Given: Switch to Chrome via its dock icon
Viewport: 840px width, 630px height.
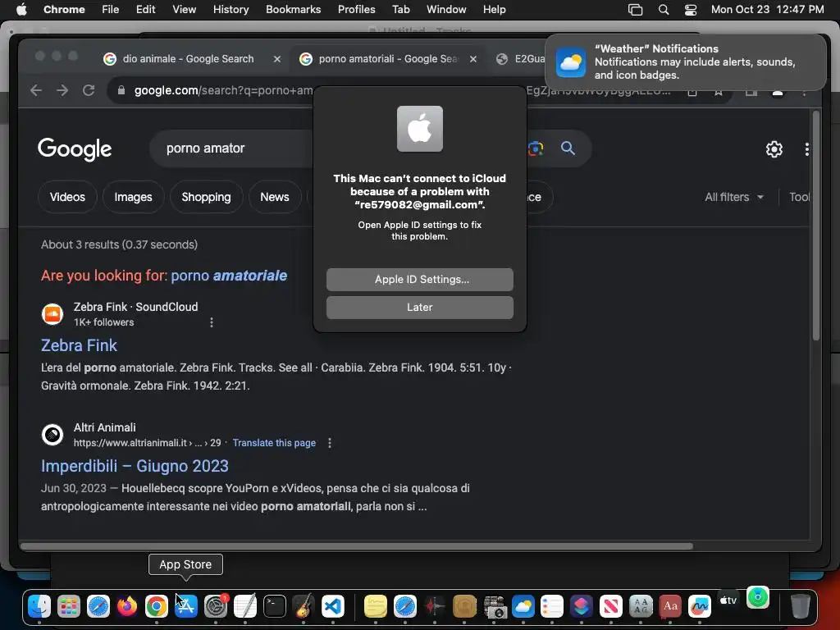Looking at the screenshot, I should coord(157,606).
